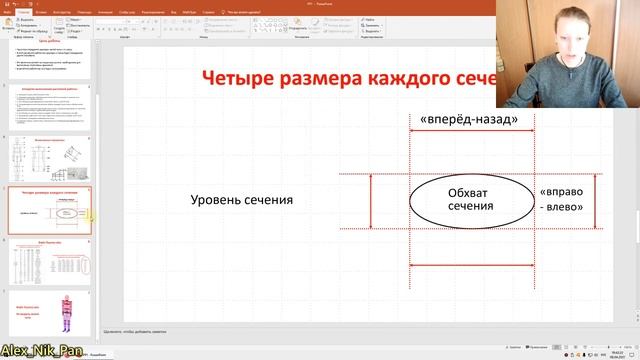Click the undo arrow in the title bar
Viewport: 640px width, 360px height.
(15, 4)
